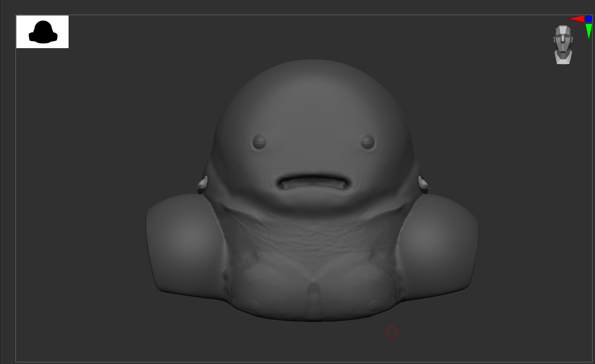Image resolution: width=595 pixels, height=364 pixels.
Task: Click the green Y axis cone
Action: coord(589,31)
